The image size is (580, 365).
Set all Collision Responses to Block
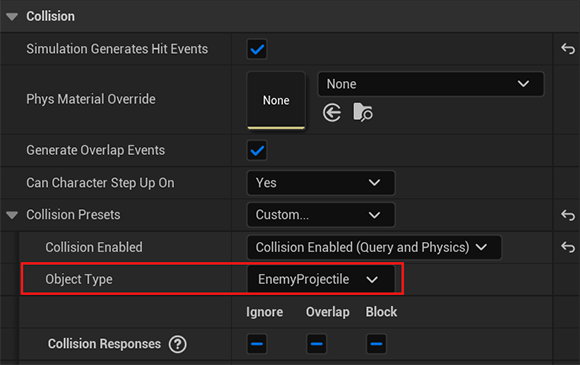click(377, 344)
